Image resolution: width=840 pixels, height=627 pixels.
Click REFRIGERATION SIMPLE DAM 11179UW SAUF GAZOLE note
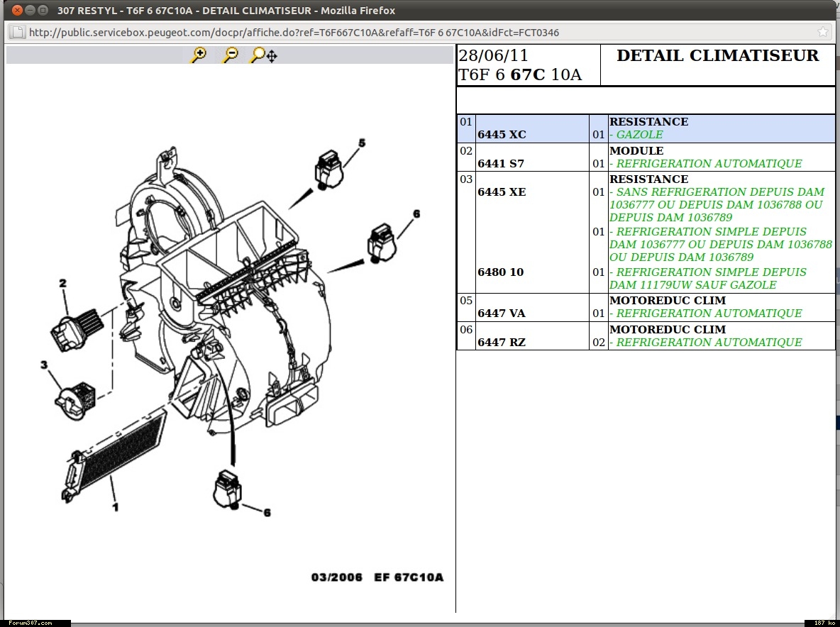click(x=707, y=279)
